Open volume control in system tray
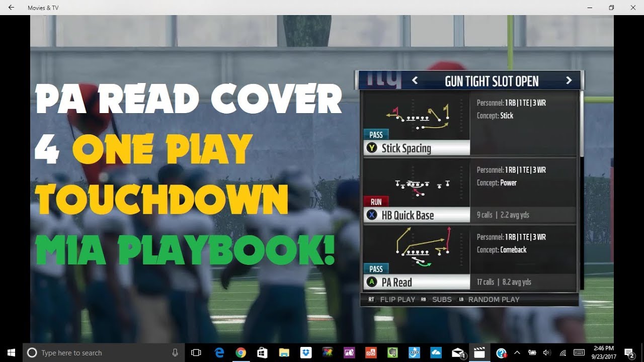The width and height of the screenshot is (644, 362). [x=547, y=352]
